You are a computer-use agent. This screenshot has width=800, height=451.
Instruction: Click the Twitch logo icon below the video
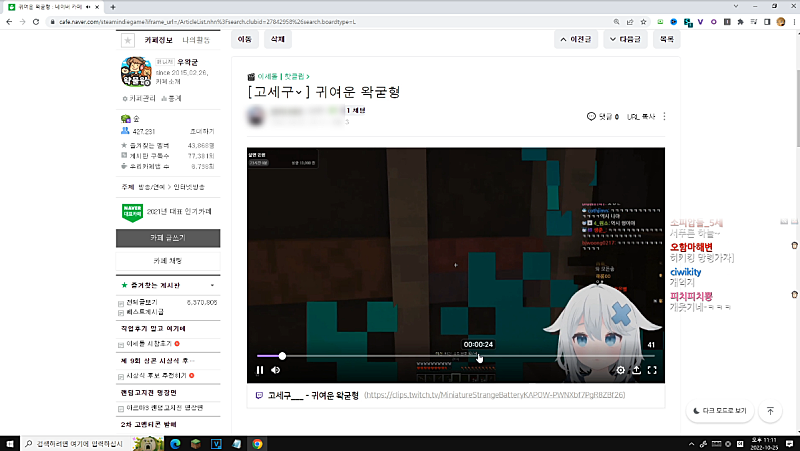coord(259,395)
